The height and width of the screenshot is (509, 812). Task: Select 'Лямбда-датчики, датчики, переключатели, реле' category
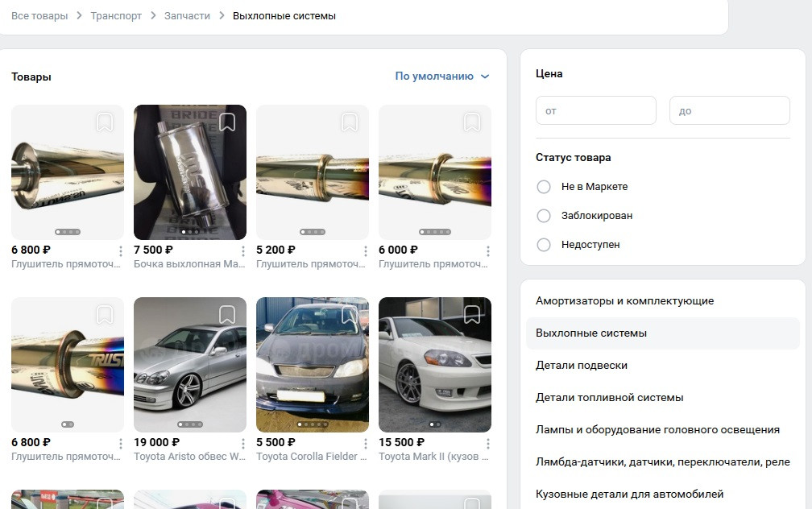pyautogui.click(x=663, y=461)
